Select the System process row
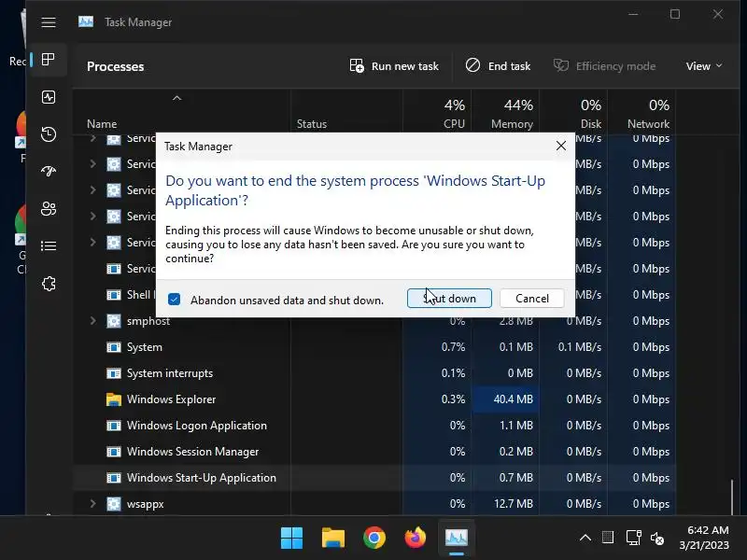747x560 pixels. pyautogui.click(x=374, y=347)
